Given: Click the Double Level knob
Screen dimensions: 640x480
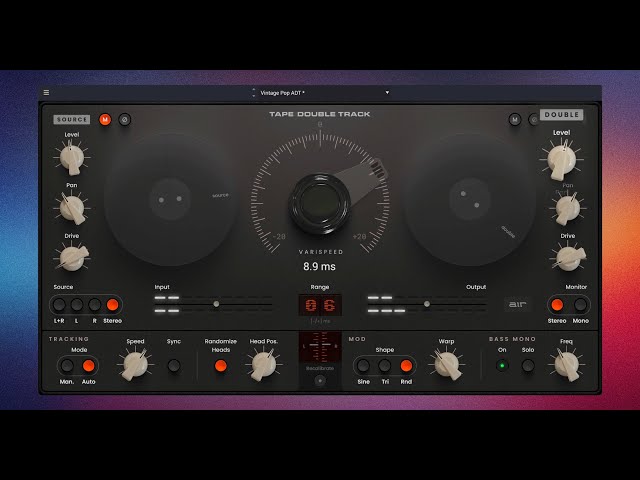Looking at the screenshot, I should tap(561, 159).
